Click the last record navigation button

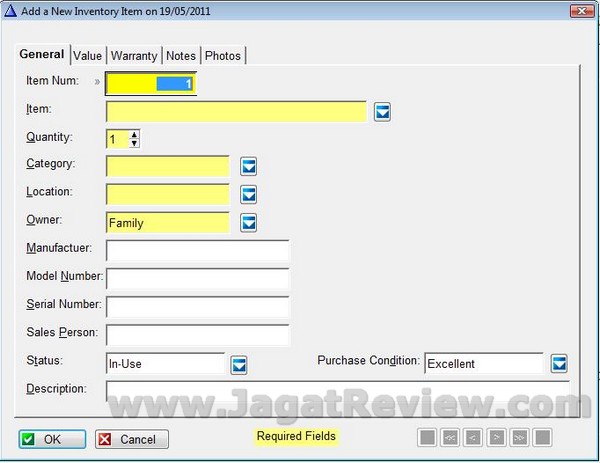pos(543,438)
